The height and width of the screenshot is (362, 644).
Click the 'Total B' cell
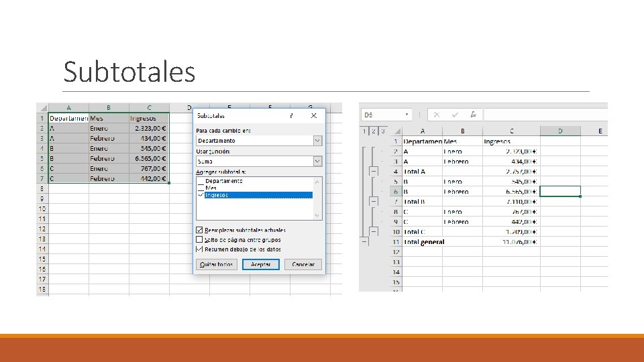tap(423, 202)
